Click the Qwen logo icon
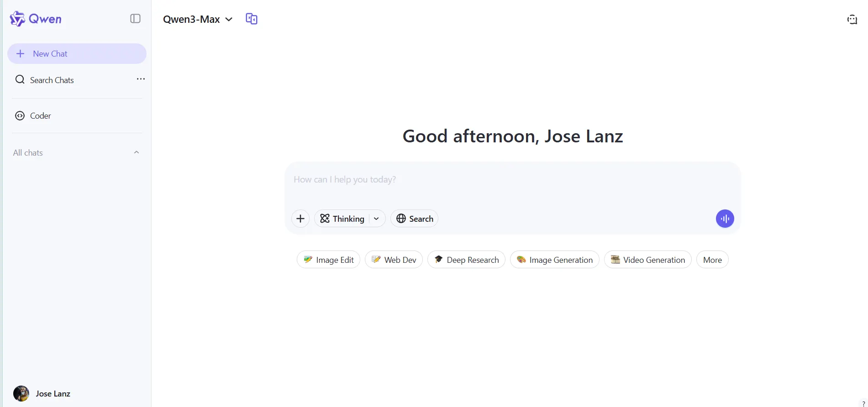The image size is (868, 407). (x=17, y=19)
